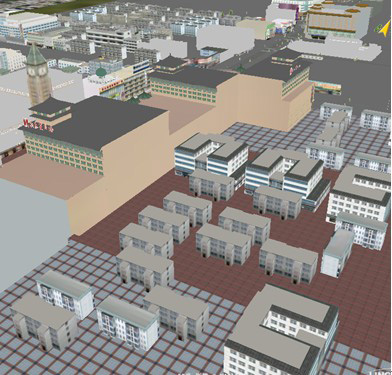Select the clock tower with green spire

coord(37,75)
